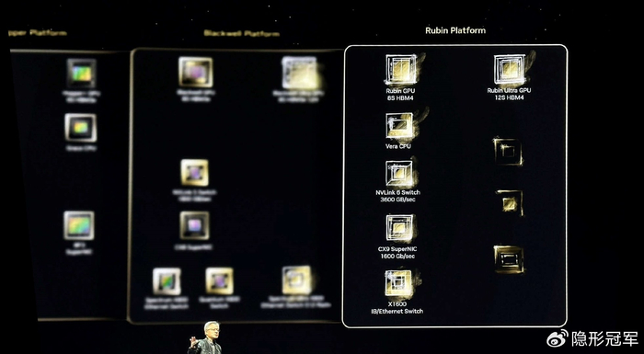
Task: Click the "12S HBM4" text
Action: (509, 97)
